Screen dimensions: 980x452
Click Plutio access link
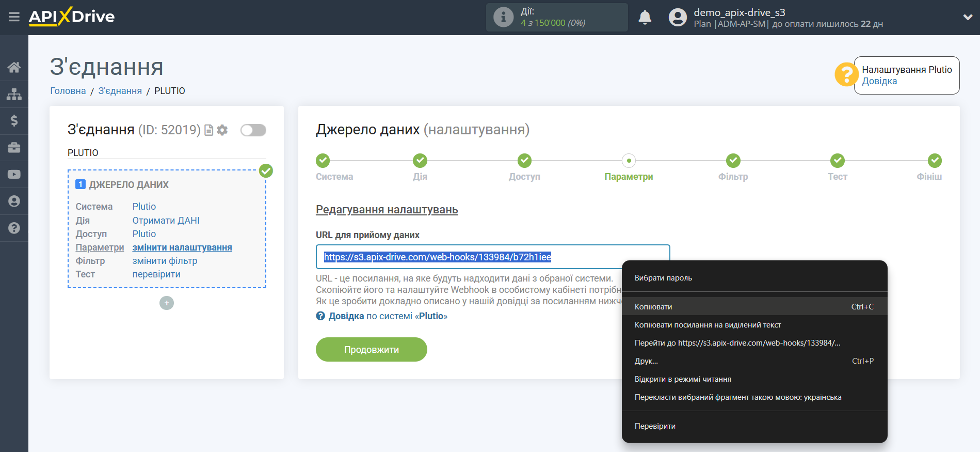coord(144,234)
